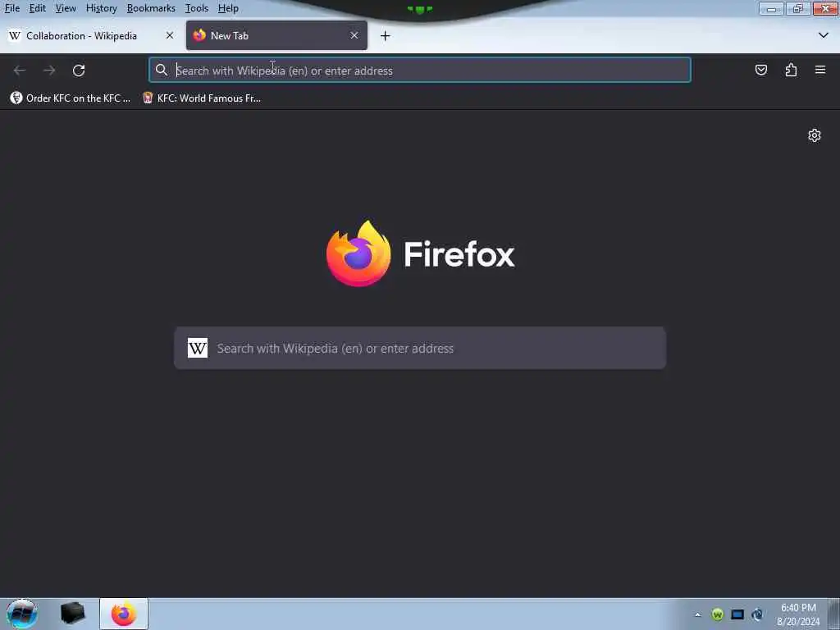Open the Bookmarks menu
840x630 pixels.
(151, 8)
